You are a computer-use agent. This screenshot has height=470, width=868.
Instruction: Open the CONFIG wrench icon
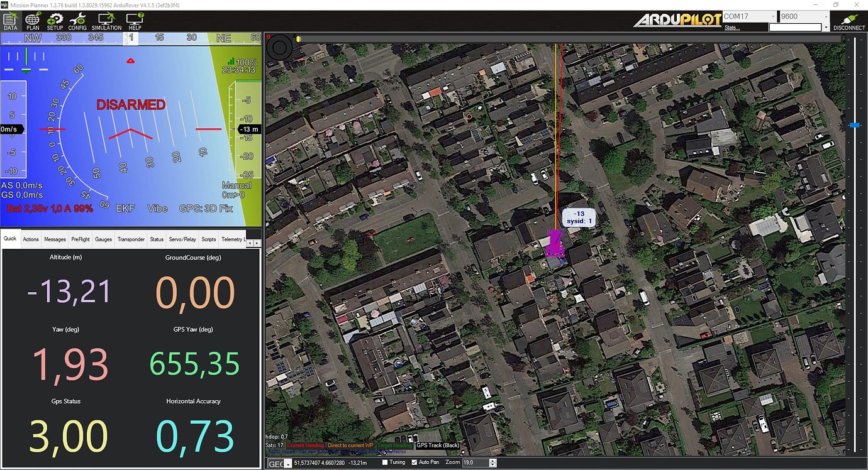(77, 21)
